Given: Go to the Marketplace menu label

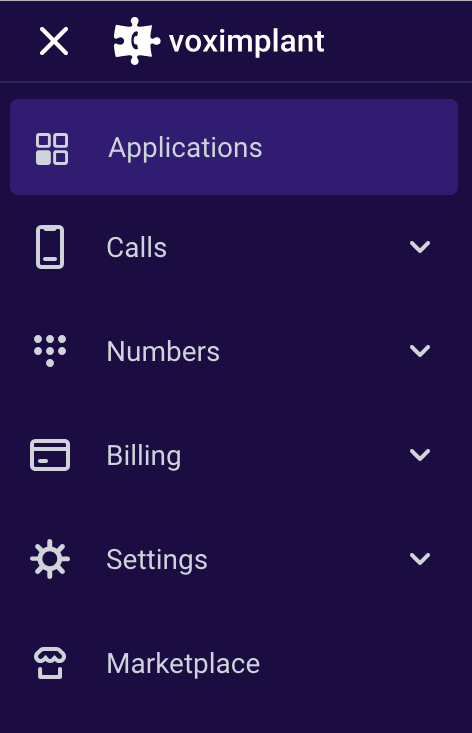Looking at the screenshot, I should (x=183, y=664).
